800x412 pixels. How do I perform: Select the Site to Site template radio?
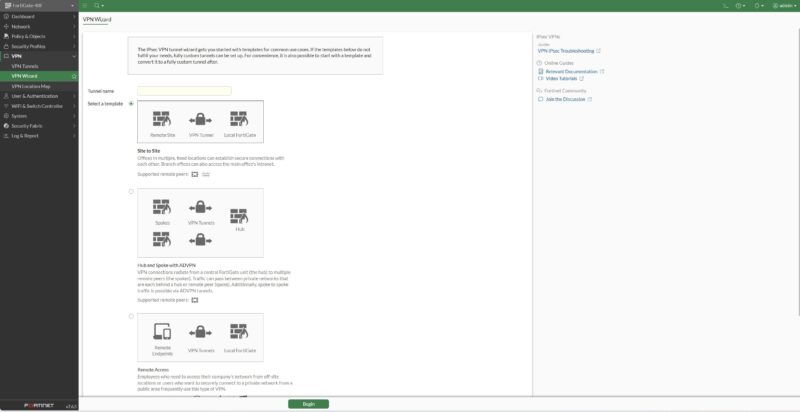coord(131,104)
